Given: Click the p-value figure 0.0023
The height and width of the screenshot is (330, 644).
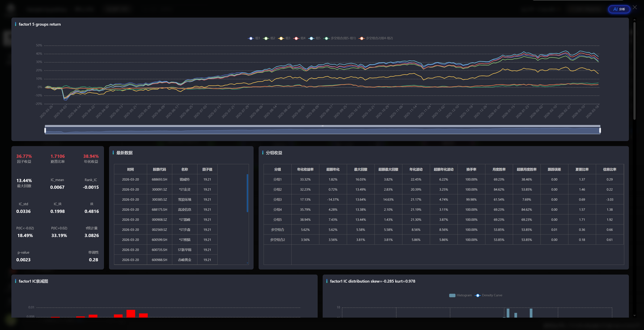Looking at the screenshot, I should (23, 259).
